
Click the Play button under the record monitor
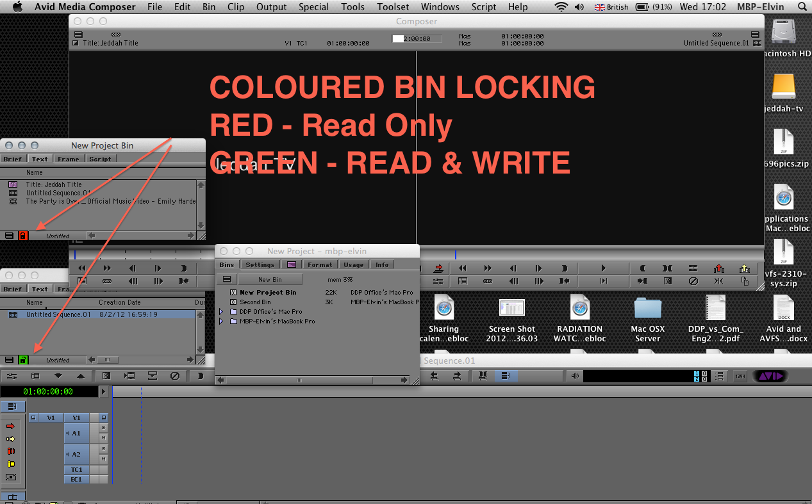603,268
